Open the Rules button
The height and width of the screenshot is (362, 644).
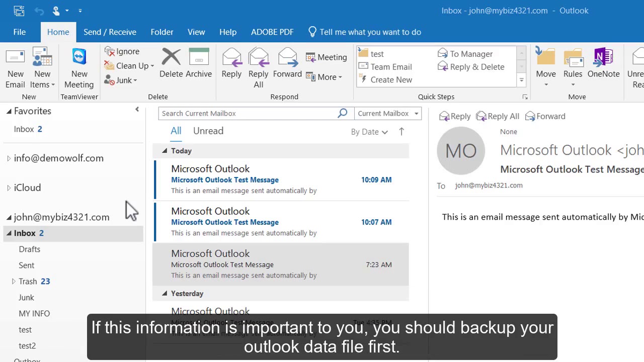(x=573, y=68)
